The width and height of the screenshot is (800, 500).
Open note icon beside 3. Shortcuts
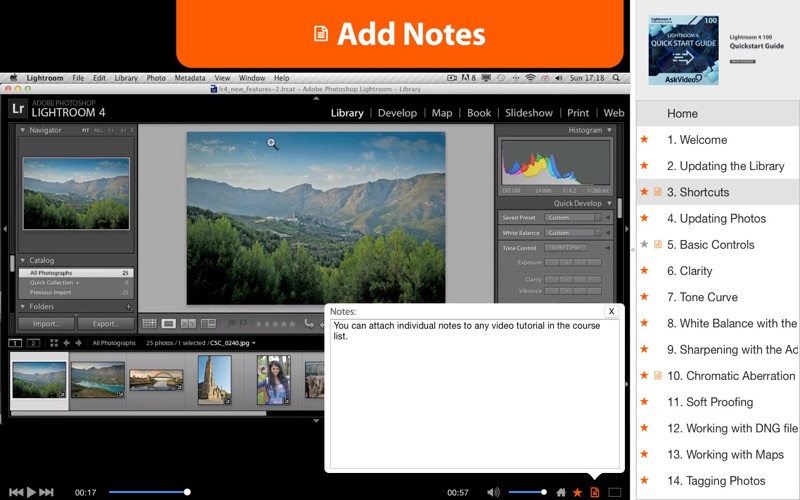click(x=658, y=192)
